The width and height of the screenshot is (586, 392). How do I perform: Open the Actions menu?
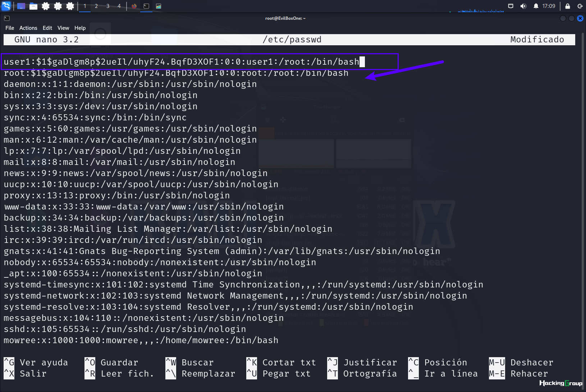(x=28, y=28)
